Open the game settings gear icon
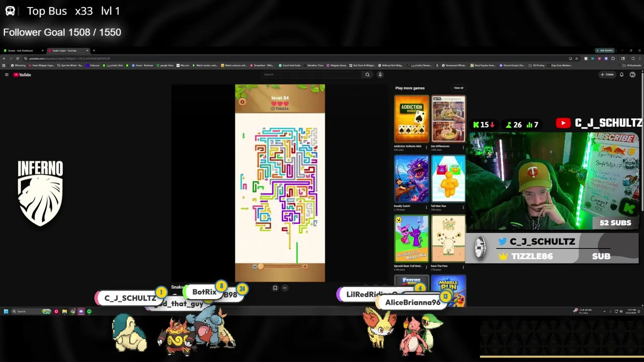644x362 pixels. (242, 102)
